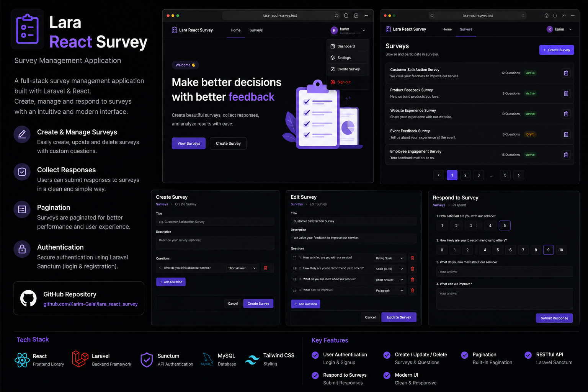Choose 9 on the recommend-to-others scale
This screenshot has height=392, width=588.
(548, 250)
